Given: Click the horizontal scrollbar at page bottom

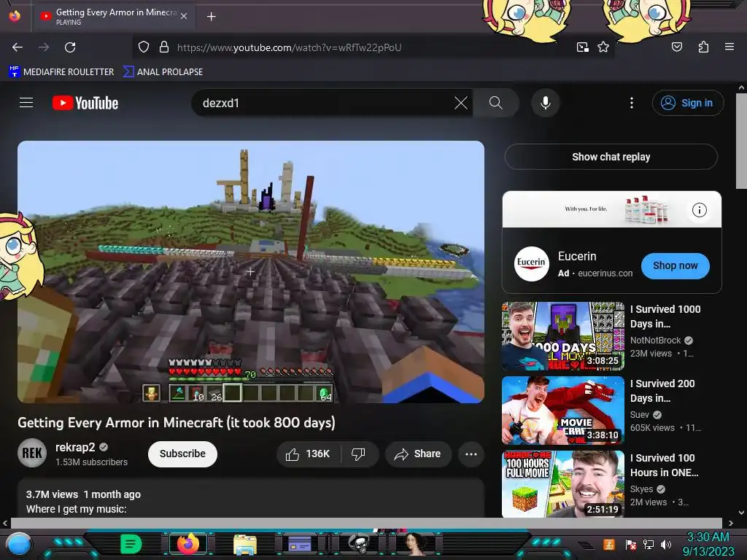Looking at the screenshot, I should [x=366, y=523].
